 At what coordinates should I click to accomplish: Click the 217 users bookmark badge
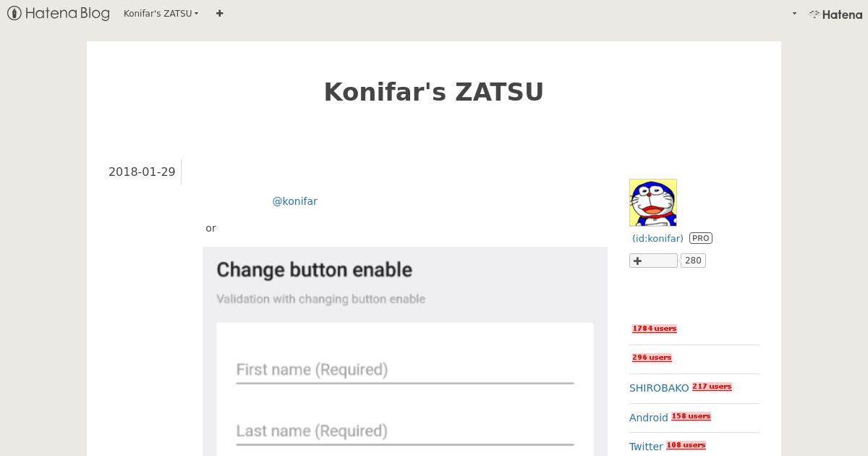pos(712,387)
